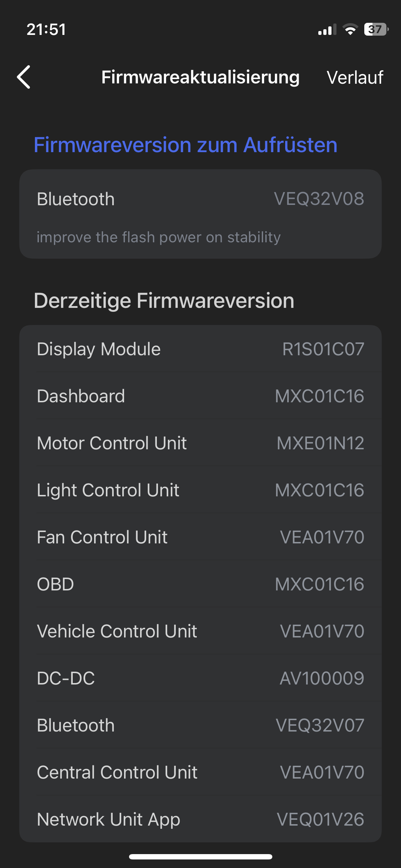Select the Dashboard firmware row
Viewport: 401px width, 868px height.
click(200, 396)
